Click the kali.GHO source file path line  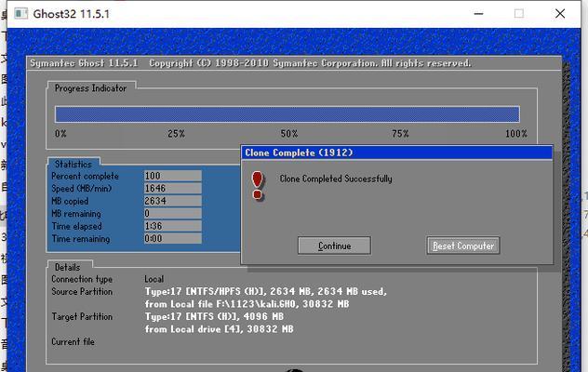(247, 304)
